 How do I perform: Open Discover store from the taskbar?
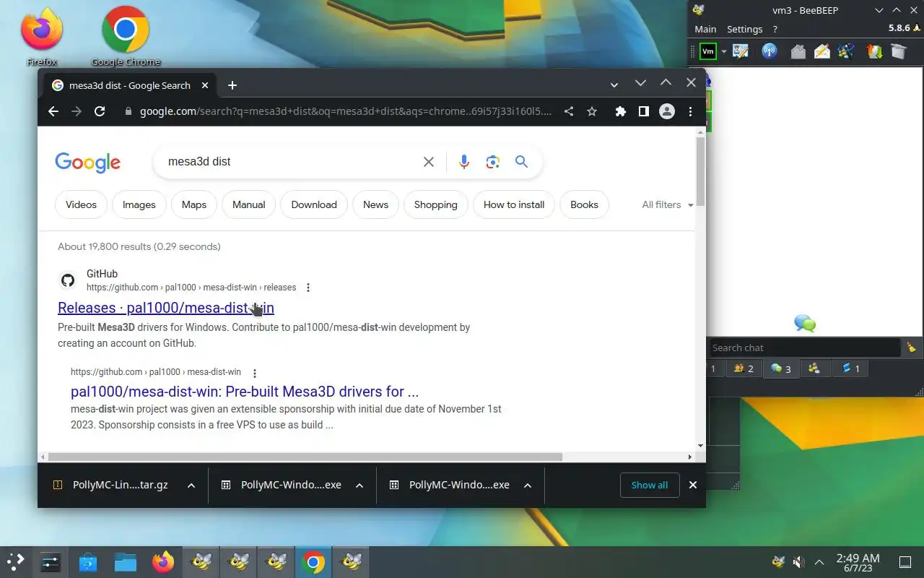tap(88, 562)
